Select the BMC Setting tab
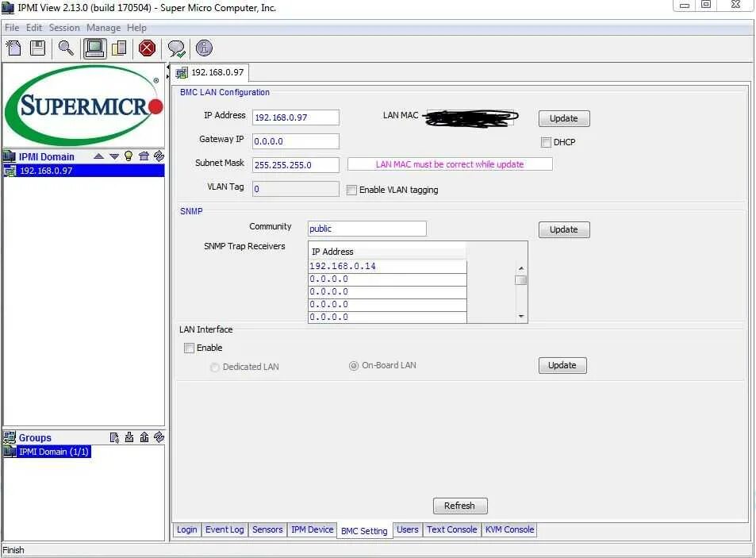The image size is (756, 558). pyautogui.click(x=364, y=530)
